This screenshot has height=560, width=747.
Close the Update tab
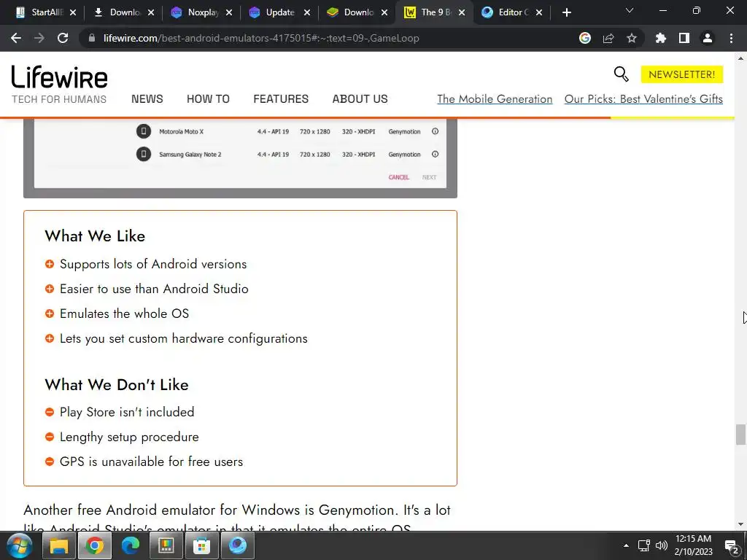click(307, 12)
